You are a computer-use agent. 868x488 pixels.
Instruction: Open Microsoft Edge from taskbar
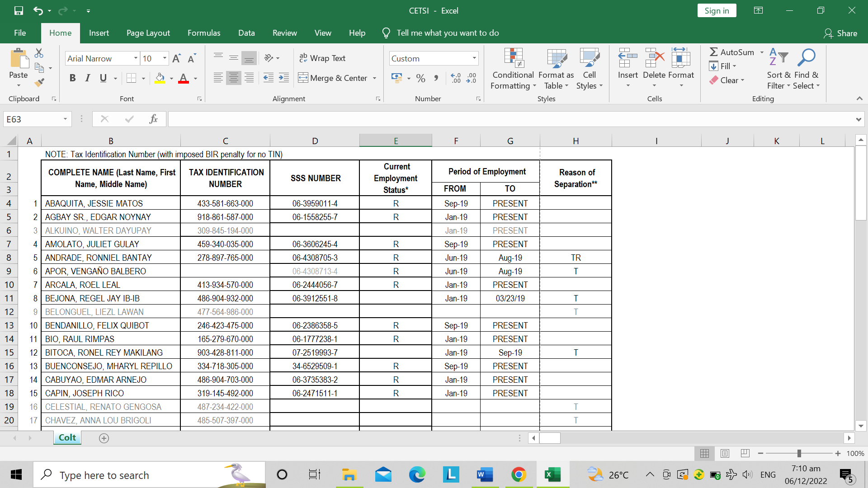(x=417, y=474)
